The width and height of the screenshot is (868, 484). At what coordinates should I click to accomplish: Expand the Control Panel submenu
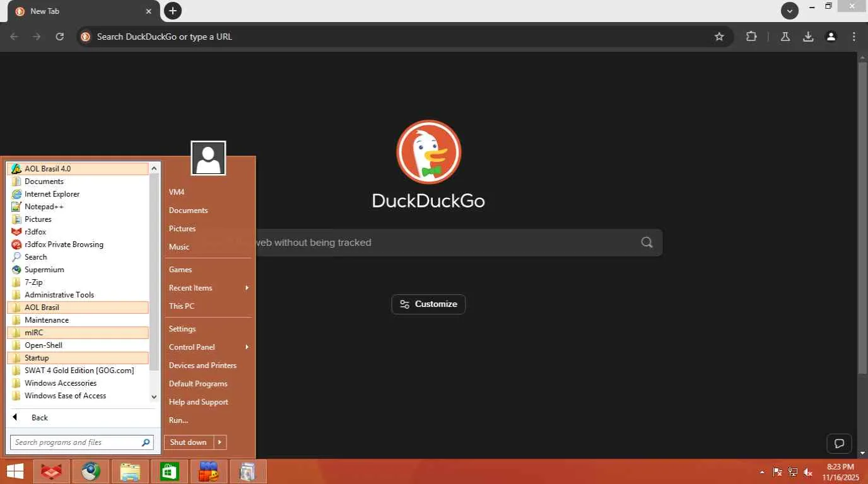[209, 347]
